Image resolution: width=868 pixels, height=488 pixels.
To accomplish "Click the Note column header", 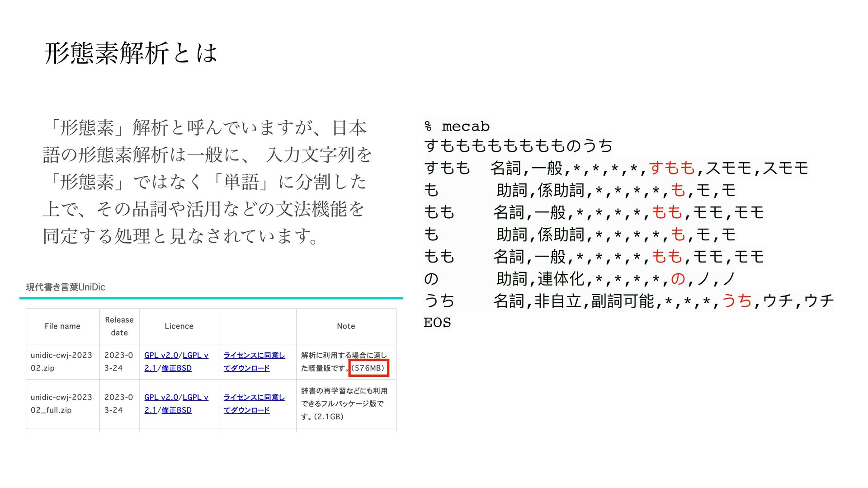I will pyautogui.click(x=346, y=326).
